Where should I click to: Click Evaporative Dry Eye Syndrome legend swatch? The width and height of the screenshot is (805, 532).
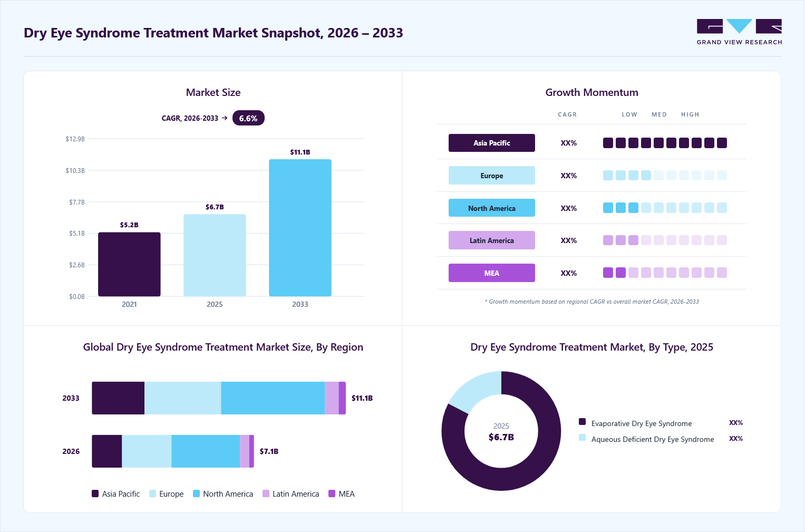point(582,421)
